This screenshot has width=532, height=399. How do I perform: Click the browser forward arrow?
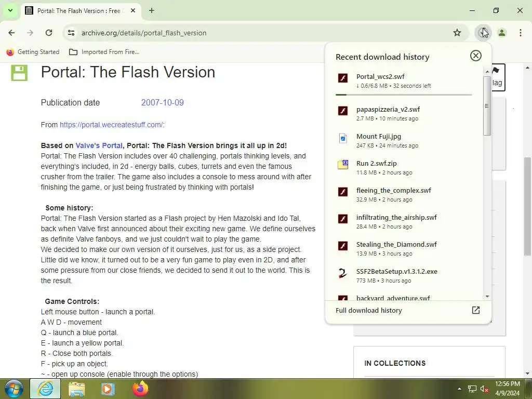point(30,33)
